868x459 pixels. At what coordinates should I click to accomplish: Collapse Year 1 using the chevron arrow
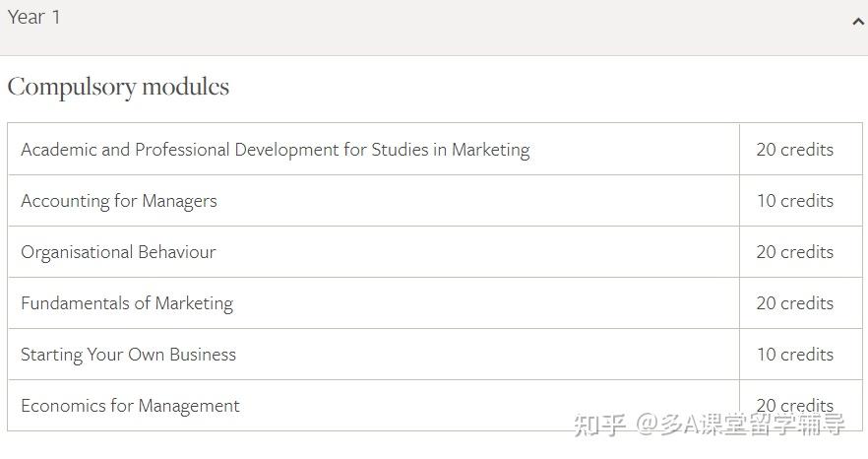tap(858, 22)
